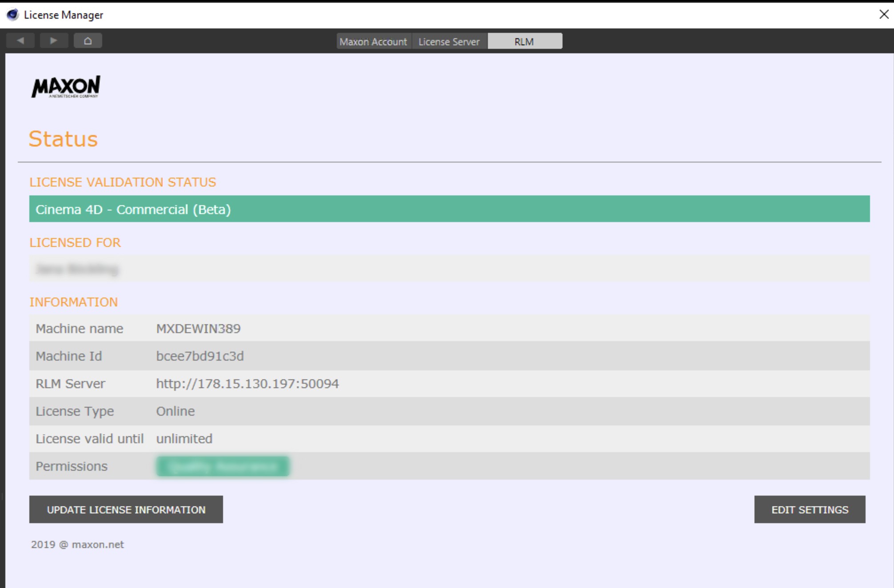Select the RLM tab
Image resolution: width=894 pixels, height=588 pixels.
point(524,41)
